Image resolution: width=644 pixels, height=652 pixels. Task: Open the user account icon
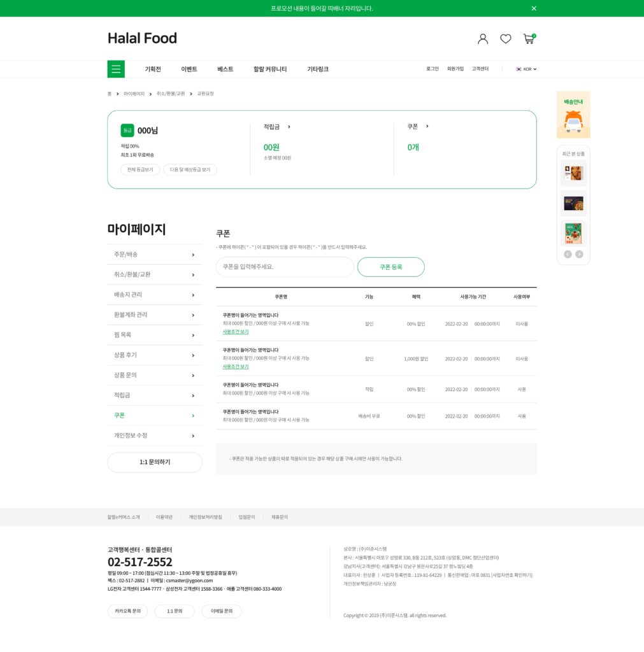coord(483,39)
